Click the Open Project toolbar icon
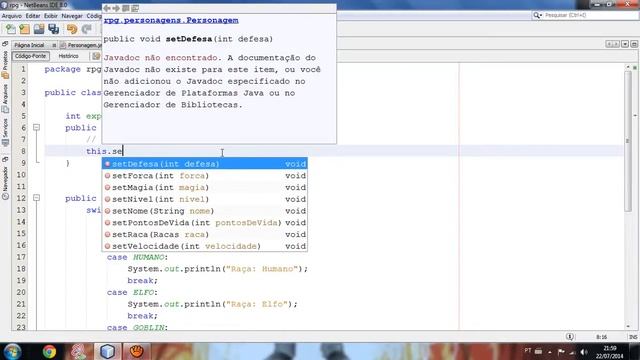This screenshot has width=640, height=360. pos(39,29)
